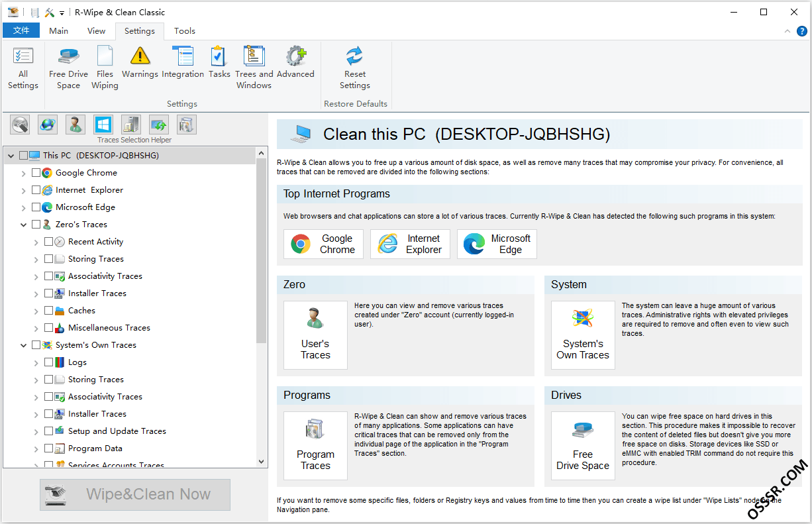Collapse the System's Own Traces node
Screen dimensions: 812x524
coord(24,345)
